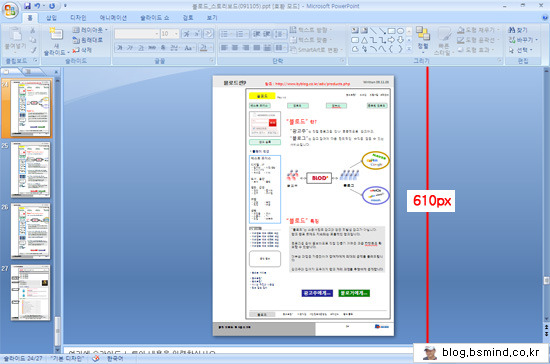This screenshot has width=550, height=364.
Task: Open 빠른 스타일 quick styles
Action: pos(444,41)
